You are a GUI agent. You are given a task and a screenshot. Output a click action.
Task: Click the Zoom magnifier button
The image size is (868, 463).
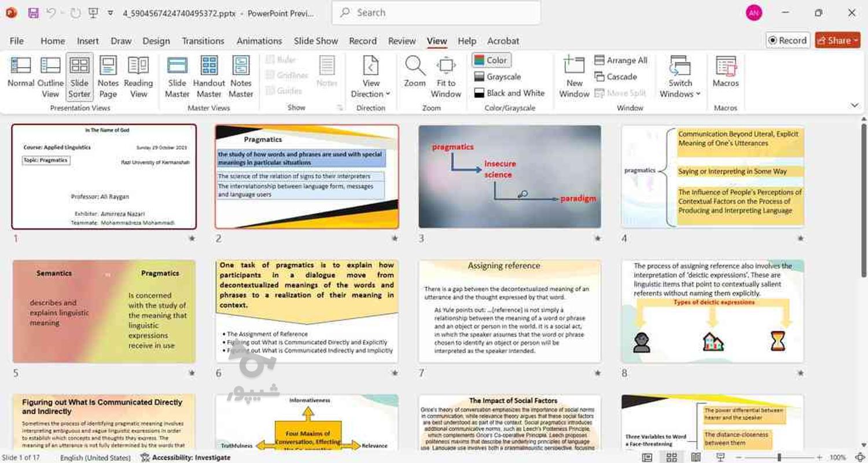coord(415,72)
